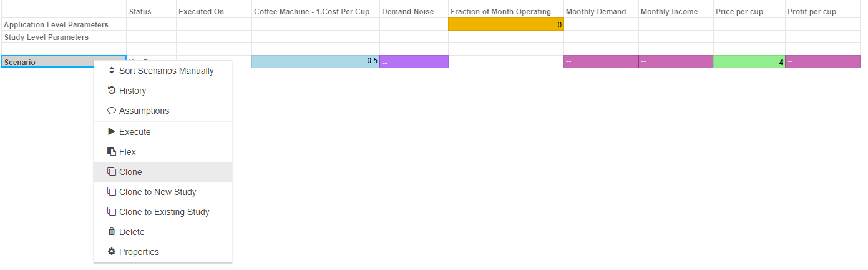
Task: Click the Properties gear icon
Action: pyautogui.click(x=112, y=252)
